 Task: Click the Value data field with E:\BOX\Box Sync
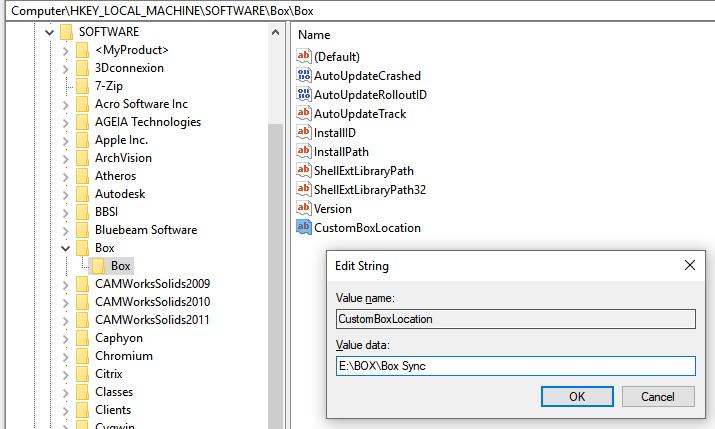(516, 366)
